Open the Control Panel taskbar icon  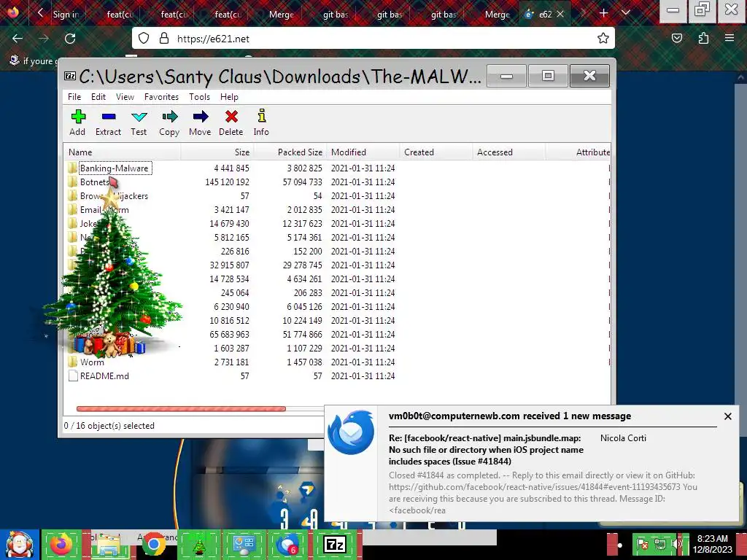(x=244, y=545)
